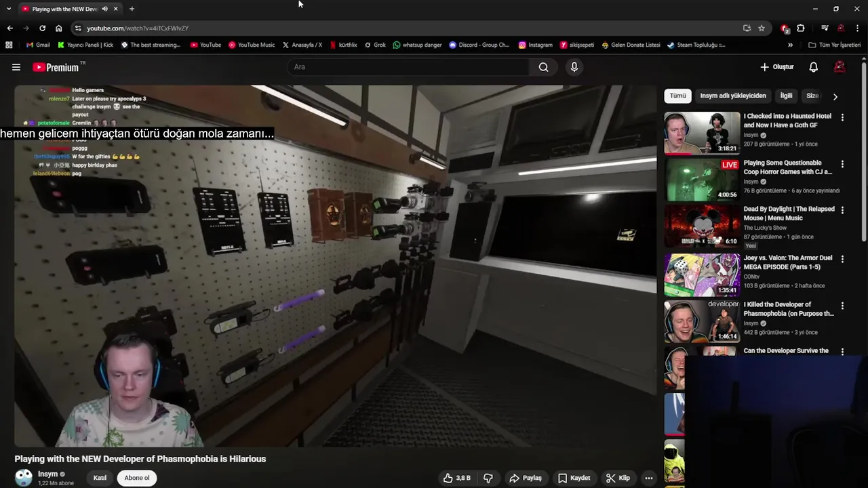Open the Steam Topluluğu bookmark
868x488 pixels.
coord(696,45)
